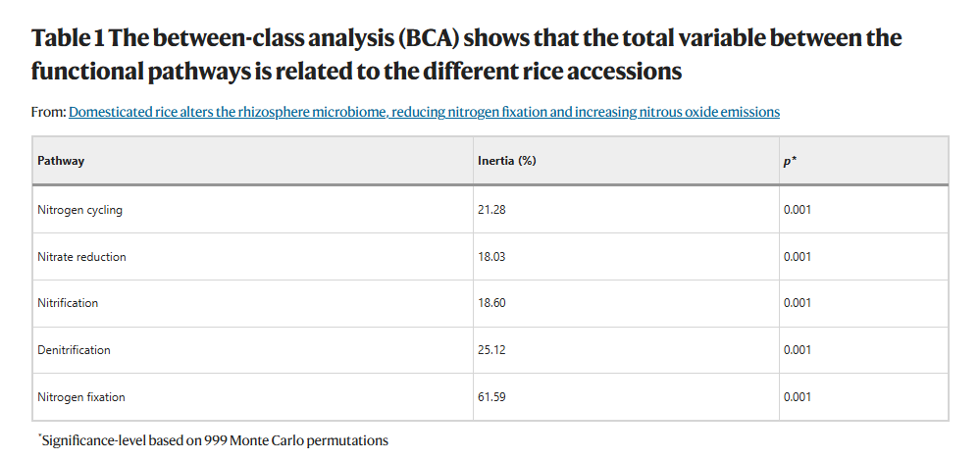Image resolution: width=980 pixels, height=460 pixels.
Task: Select the Nitrification pathway cell
Action: (x=252, y=303)
